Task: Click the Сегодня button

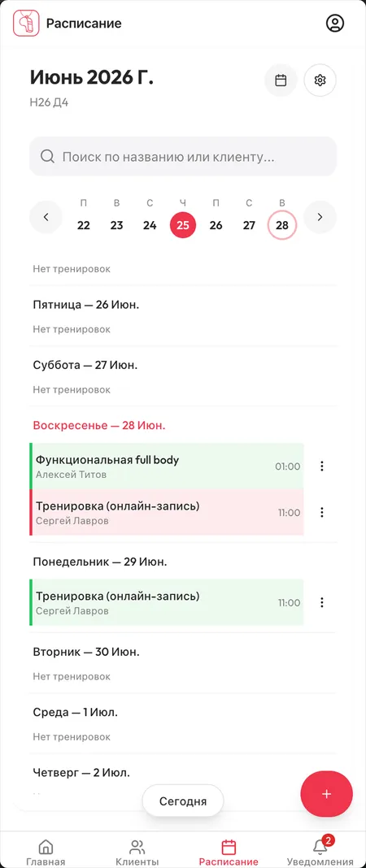Action: click(183, 801)
